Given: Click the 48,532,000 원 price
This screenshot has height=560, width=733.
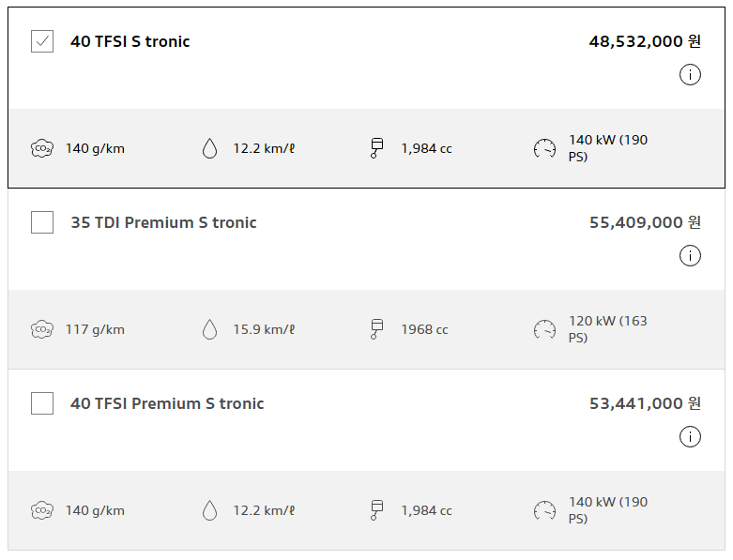Looking at the screenshot, I should 645,41.
